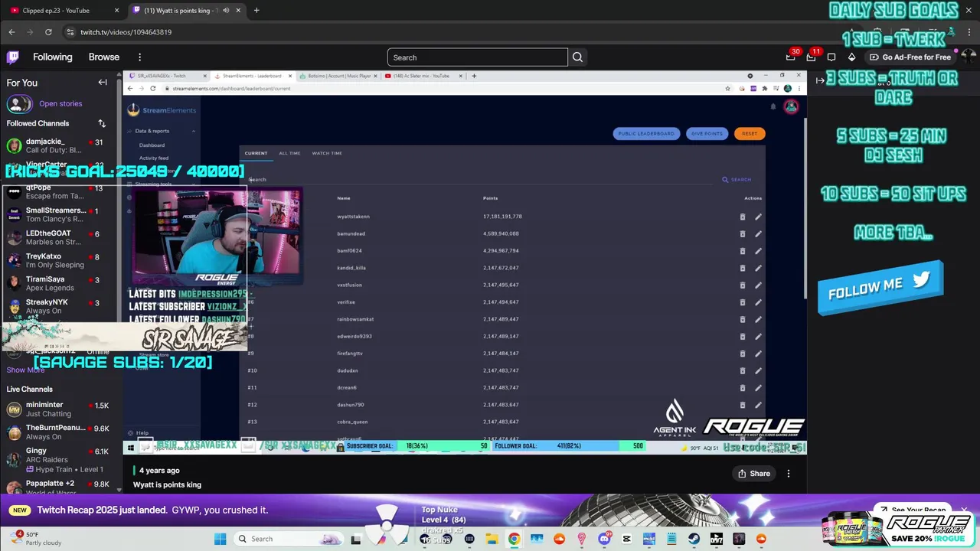Open Discord from taskbar
Screen dimensions: 980x551
(604, 539)
